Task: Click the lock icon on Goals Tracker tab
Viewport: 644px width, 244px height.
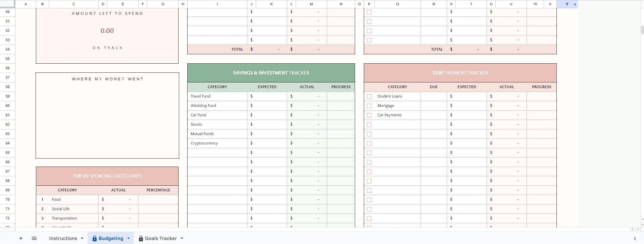Action: tap(141, 238)
